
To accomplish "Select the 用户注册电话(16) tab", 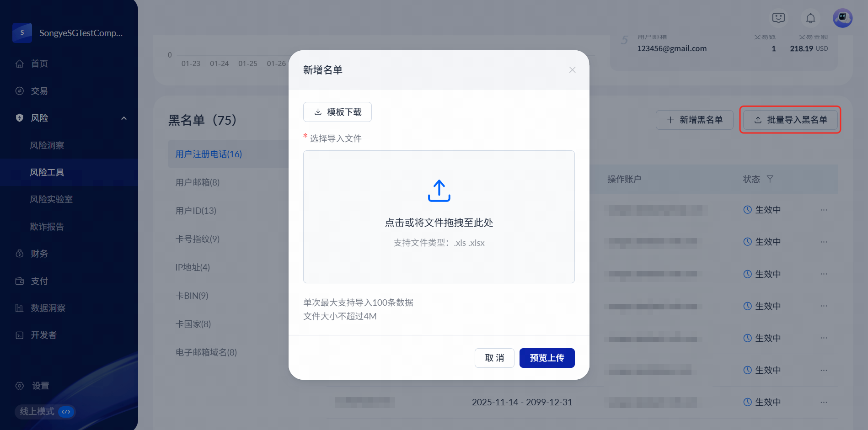I will [x=228, y=154].
